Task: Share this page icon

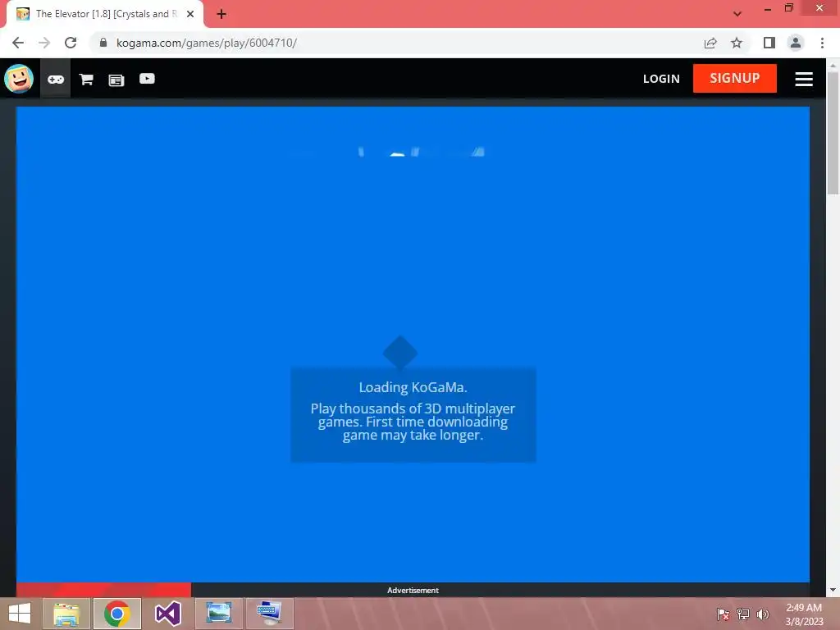Action: tap(710, 43)
